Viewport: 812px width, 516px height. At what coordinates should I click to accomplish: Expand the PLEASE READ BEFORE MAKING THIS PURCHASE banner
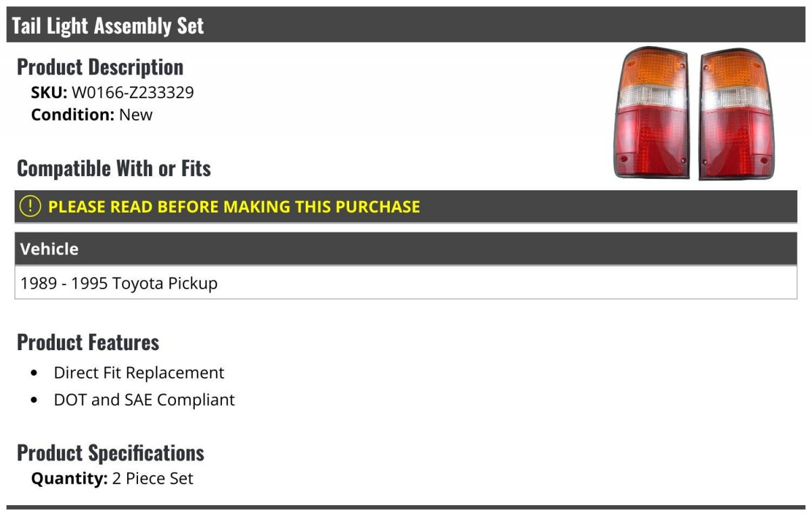[234, 207]
